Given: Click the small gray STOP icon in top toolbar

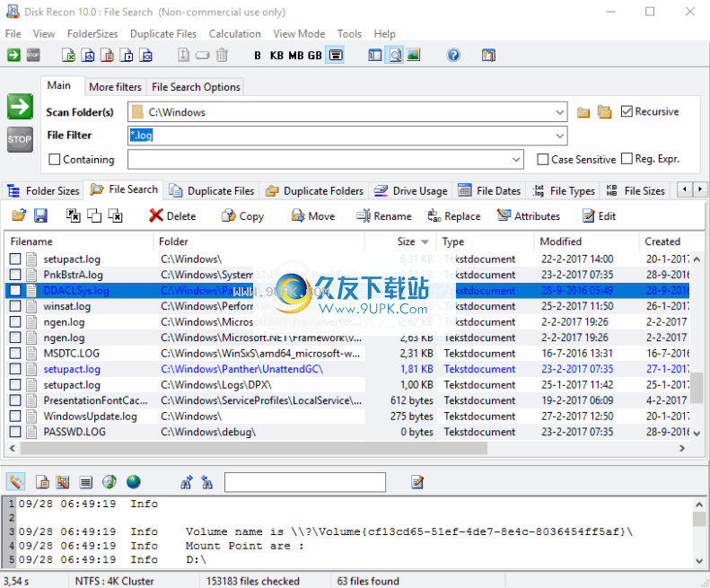Looking at the screenshot, I should point(33,56).
